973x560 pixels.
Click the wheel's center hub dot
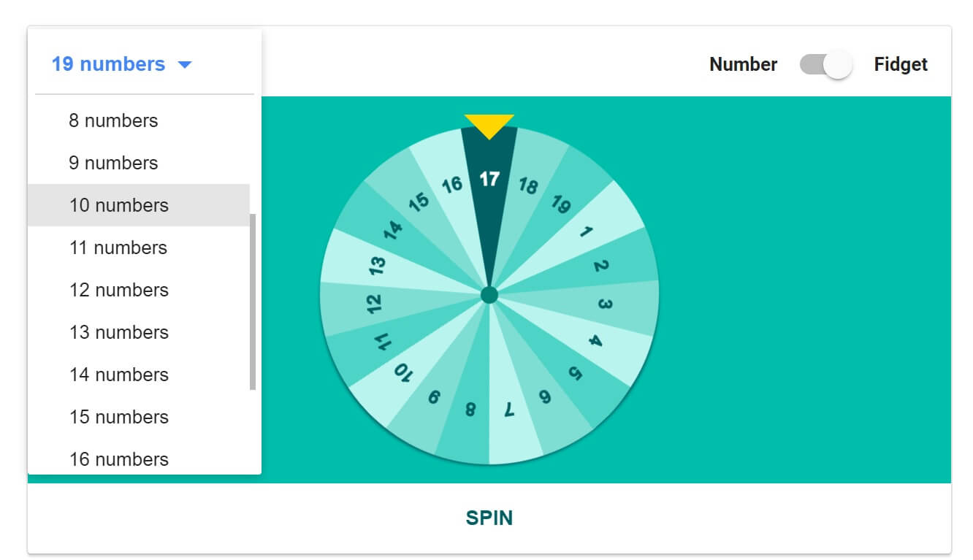click(x=489, y=295)
